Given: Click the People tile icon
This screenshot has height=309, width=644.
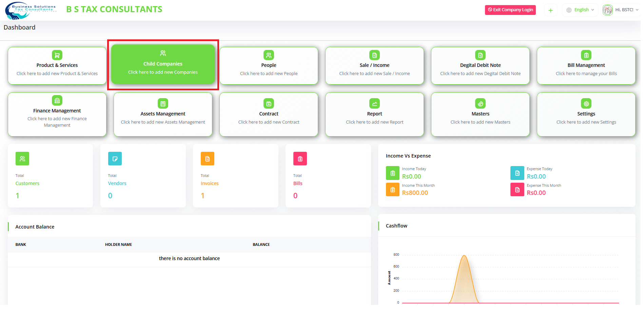Looking at the screenshot, I should click(269, 55).
